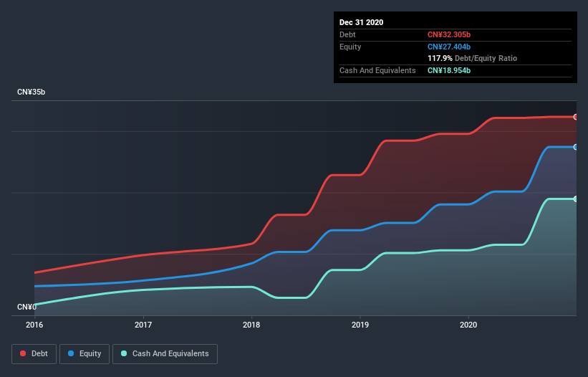Image resolution: width=588 pixels, height=377 pixels.
Task: Click the CN¥18.954b cash value
Action: pos(449,70)
